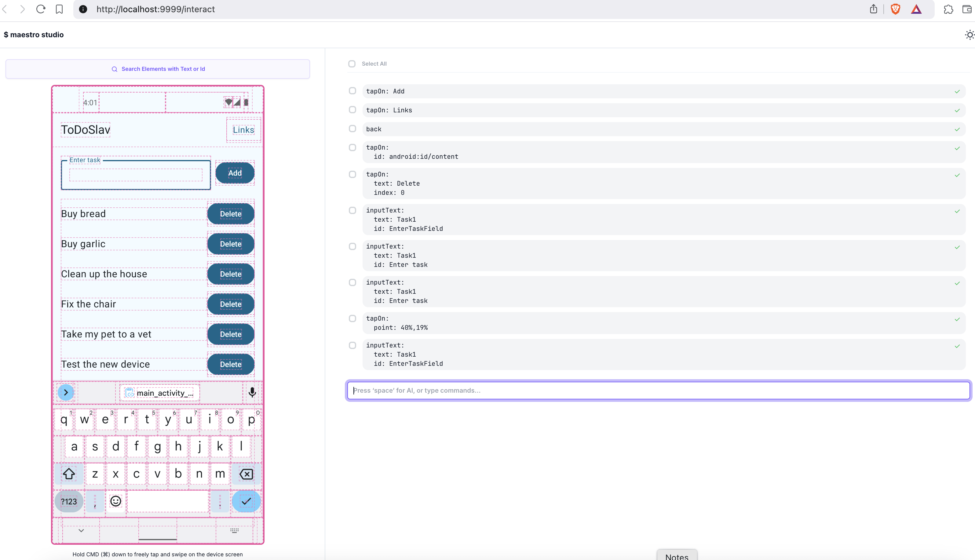Open the Brave Shields lion icon

point(895,9)
